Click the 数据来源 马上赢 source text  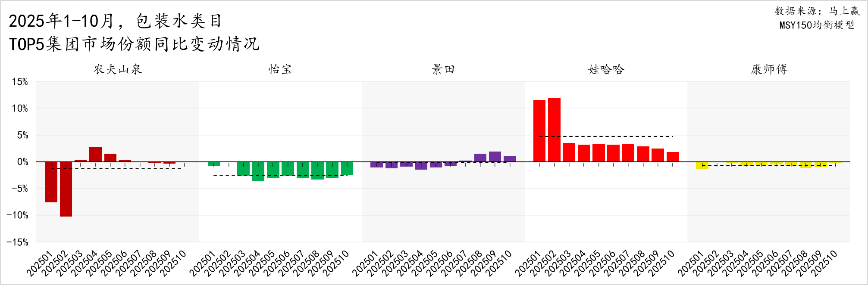[x=817, y=11]
